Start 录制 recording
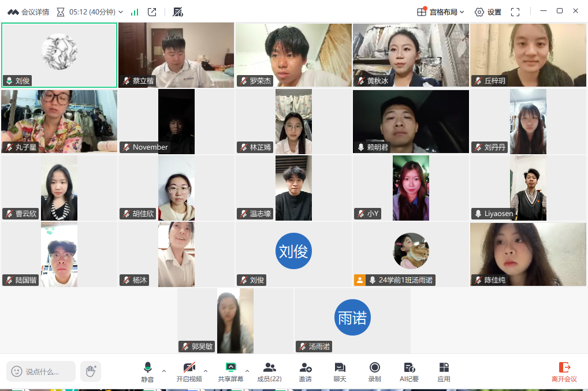Viewport: 588px width, 391px height. tap(374, 371)
